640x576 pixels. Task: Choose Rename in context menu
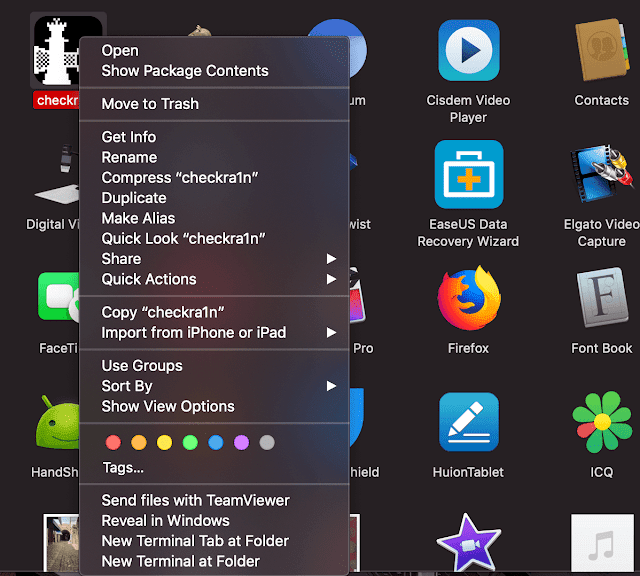pos(214,158)
